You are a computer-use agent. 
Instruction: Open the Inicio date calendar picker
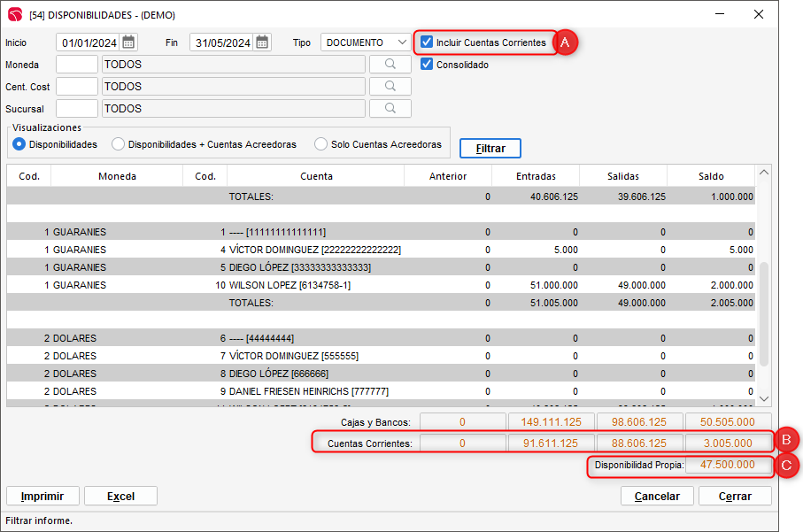(x=129, y=42)
